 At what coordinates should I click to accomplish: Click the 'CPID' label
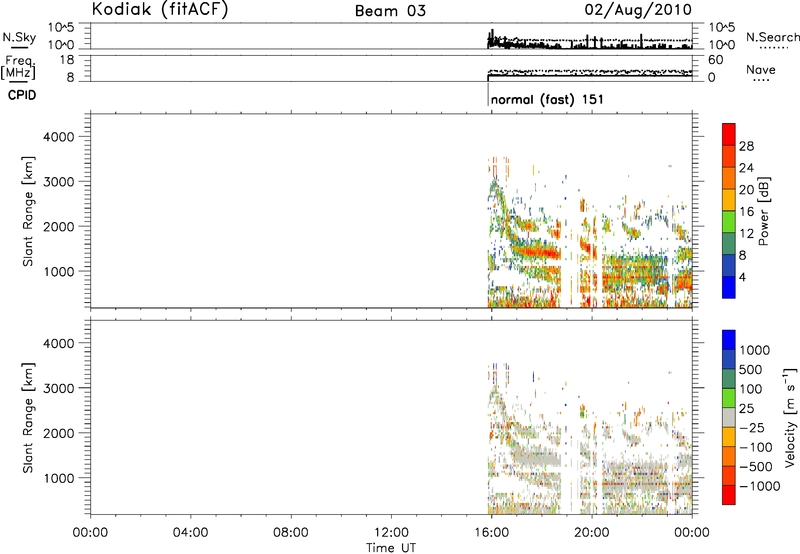tap(22, 95)
